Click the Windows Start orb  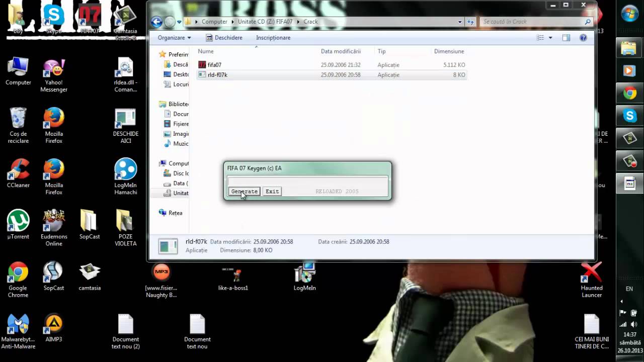click(630, 14)
